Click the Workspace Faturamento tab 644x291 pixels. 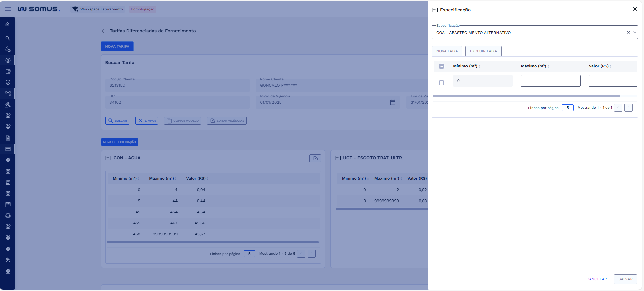[x=98, y=9]
